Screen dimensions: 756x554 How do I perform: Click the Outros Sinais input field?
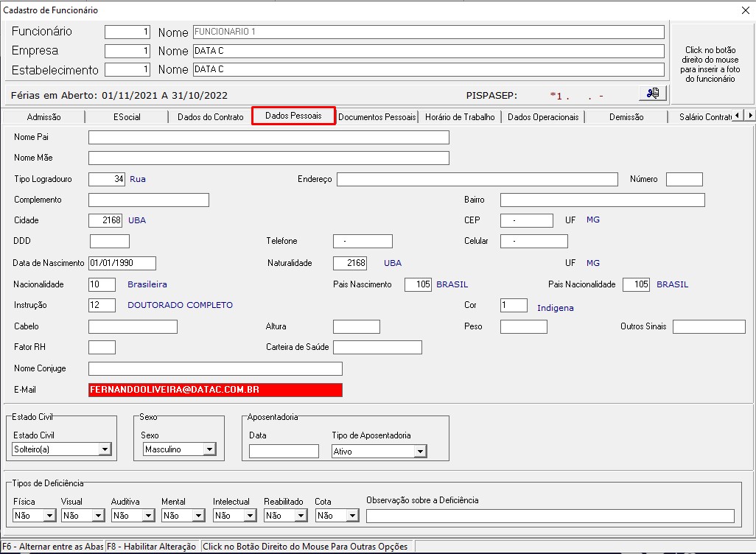click(709, 327)
